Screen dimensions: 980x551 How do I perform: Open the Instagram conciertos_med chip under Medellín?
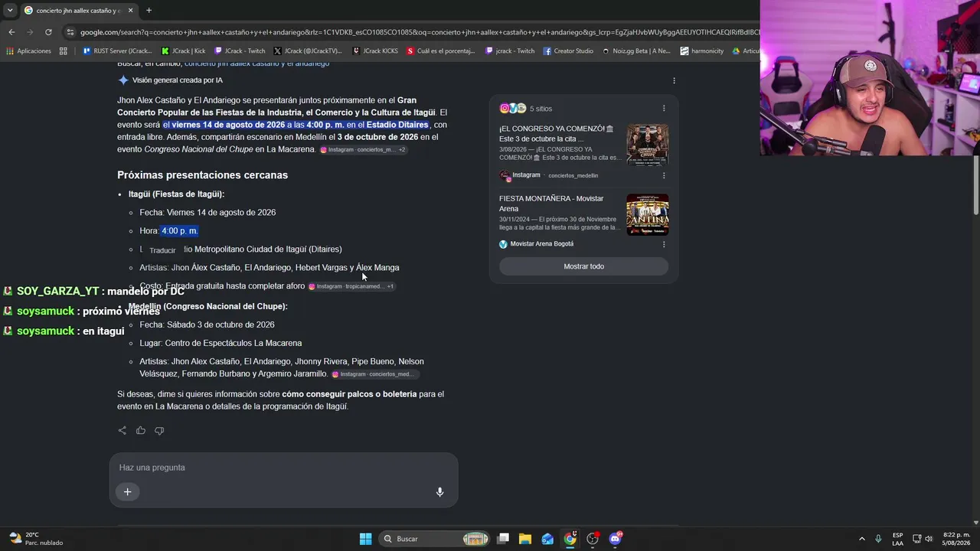(374, 374)
